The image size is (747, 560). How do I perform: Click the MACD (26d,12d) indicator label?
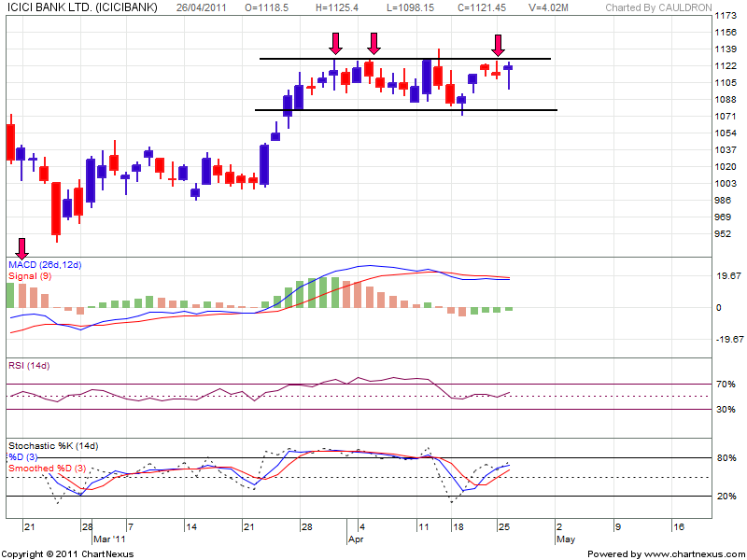(45, 266)
